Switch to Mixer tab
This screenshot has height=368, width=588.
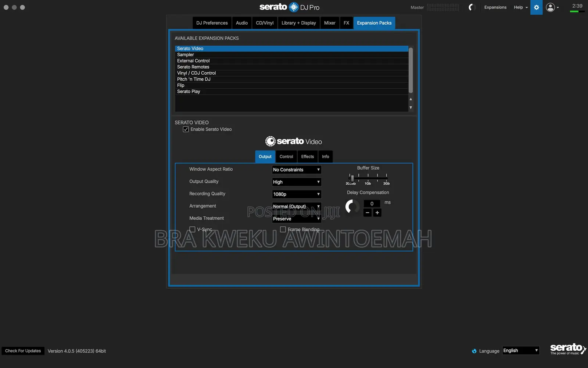click(330, 23)
